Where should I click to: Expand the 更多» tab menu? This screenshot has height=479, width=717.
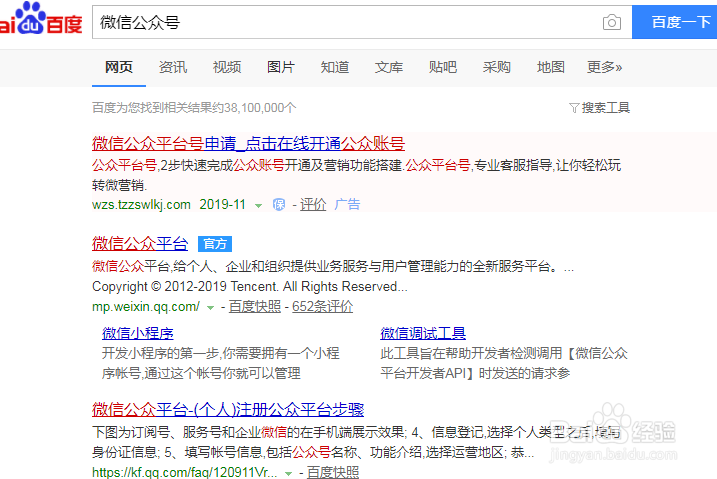coord(605,67)
